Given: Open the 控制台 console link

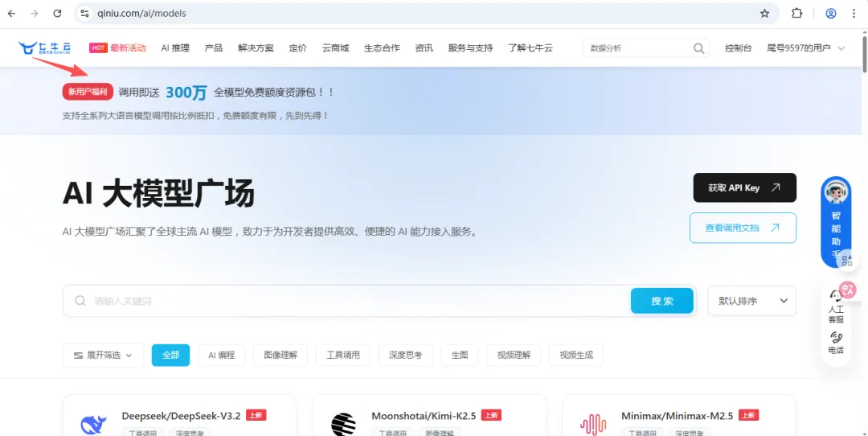Looking at the screenshot, I should click(739, 48).
